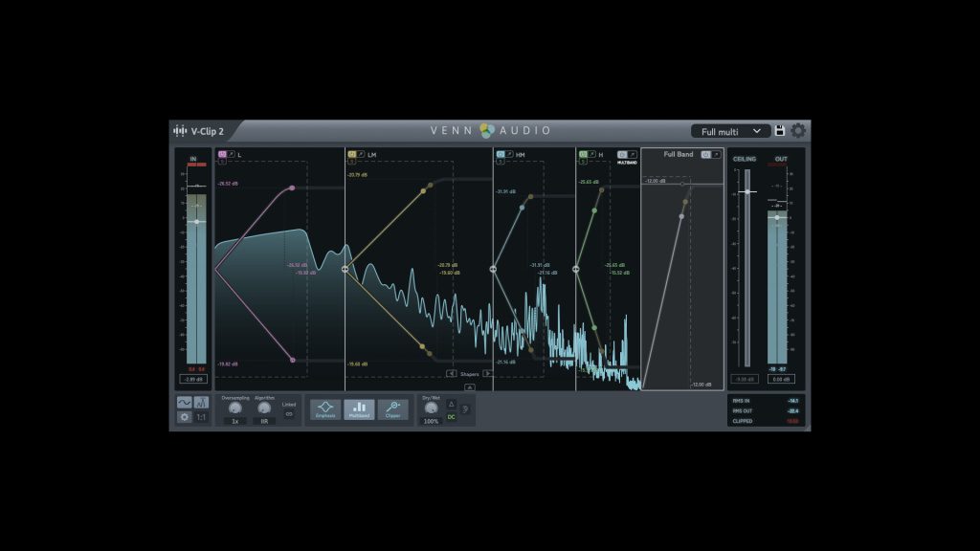Click the 1:1 scale button
Viewport: 980px width, 551px height.
(x=202, y=418)
